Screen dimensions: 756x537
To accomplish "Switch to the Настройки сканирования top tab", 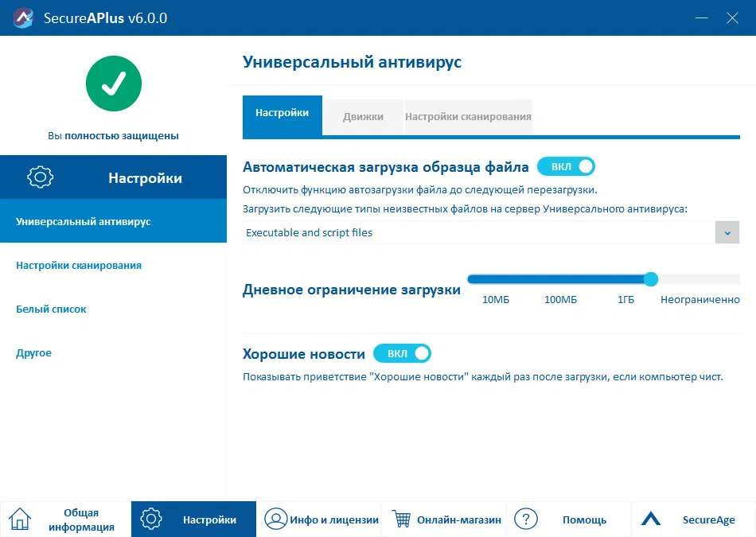I will pos(468,117).
